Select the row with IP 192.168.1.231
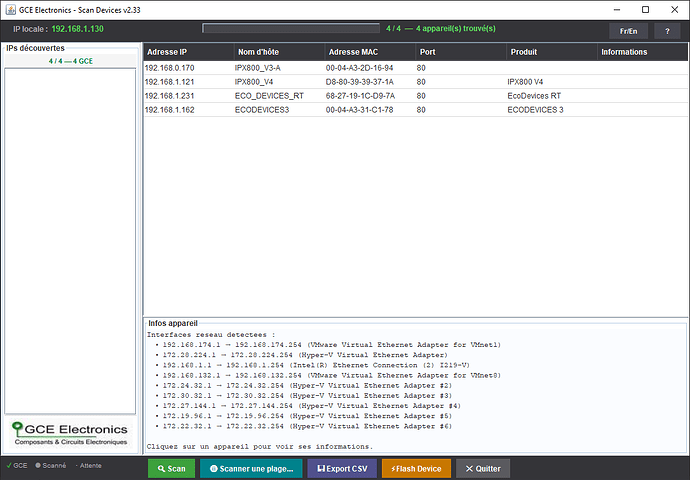This screenshot has width=690, height=480. coord(415,96)
